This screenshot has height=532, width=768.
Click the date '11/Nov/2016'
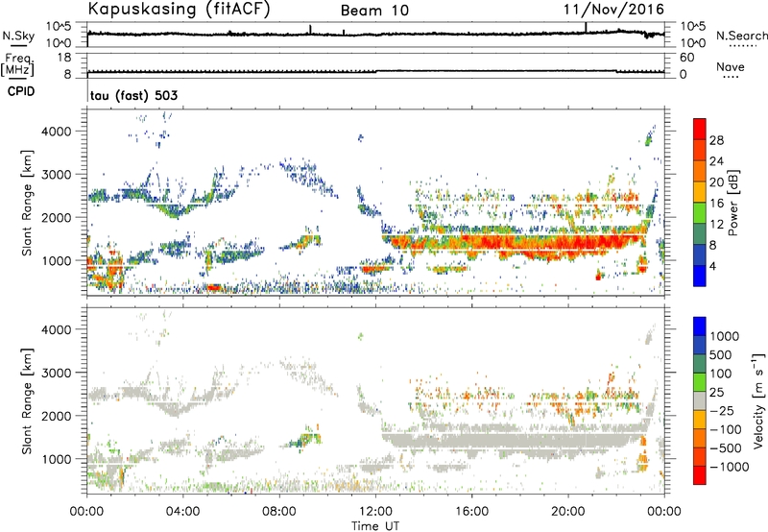tap(613, 10)
